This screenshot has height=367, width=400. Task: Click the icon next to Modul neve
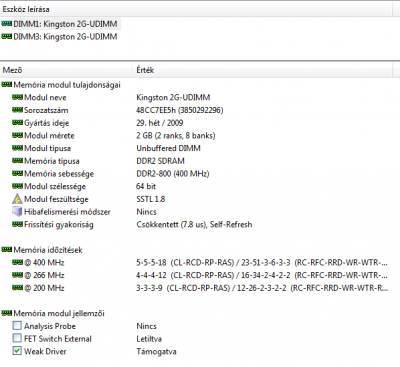click(17, 97)
